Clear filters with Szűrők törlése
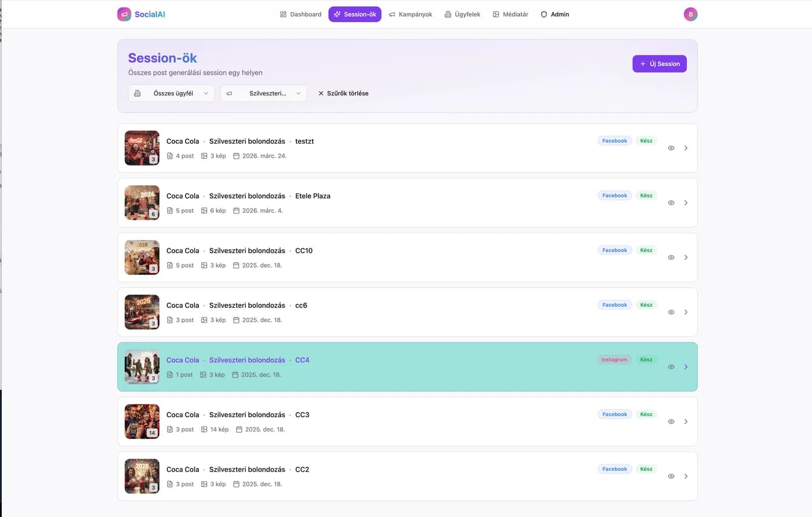Screen dimensions: 812x517 click(343, 93)
